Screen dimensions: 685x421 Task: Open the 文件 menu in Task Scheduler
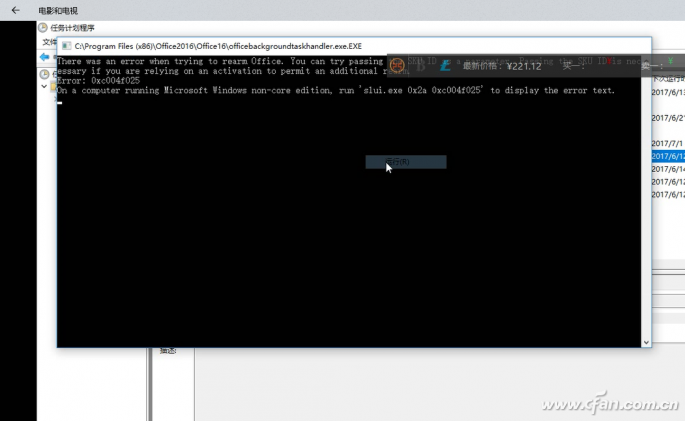49,42
